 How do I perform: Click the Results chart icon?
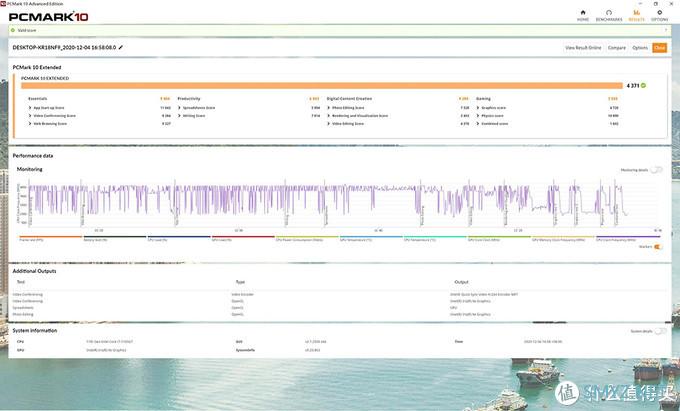635,15
